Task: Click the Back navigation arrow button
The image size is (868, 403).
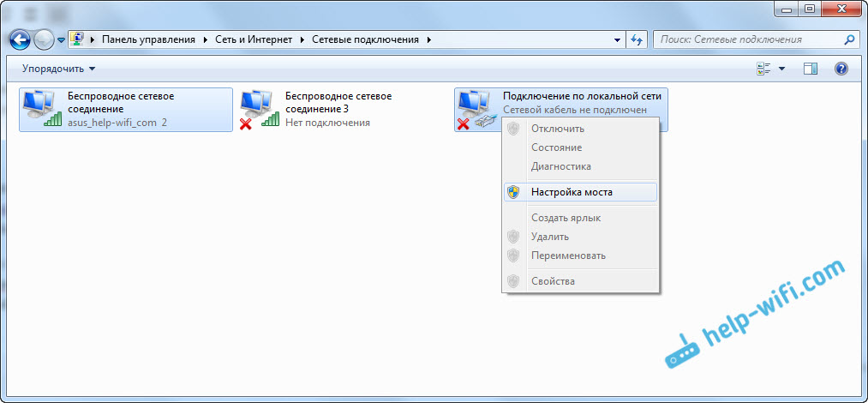Action: click(x=20, y=39)
